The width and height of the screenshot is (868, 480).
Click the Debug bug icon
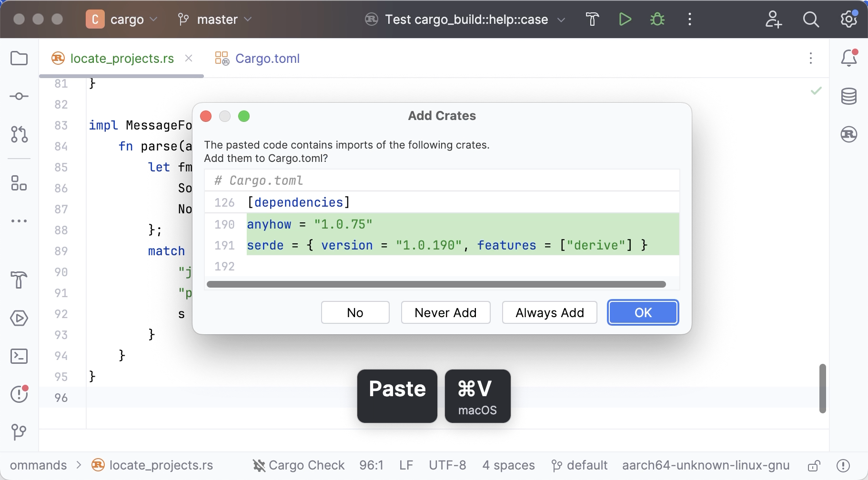[x=657, y=20]
